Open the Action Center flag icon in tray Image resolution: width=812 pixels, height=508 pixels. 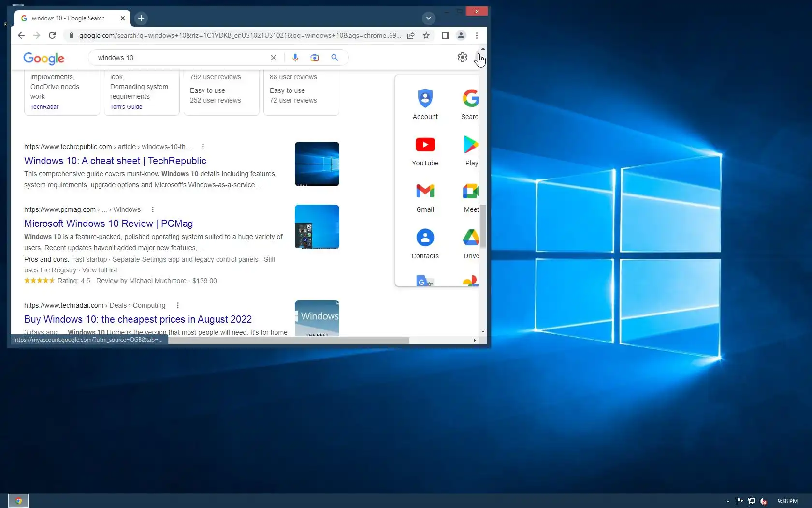739,501
